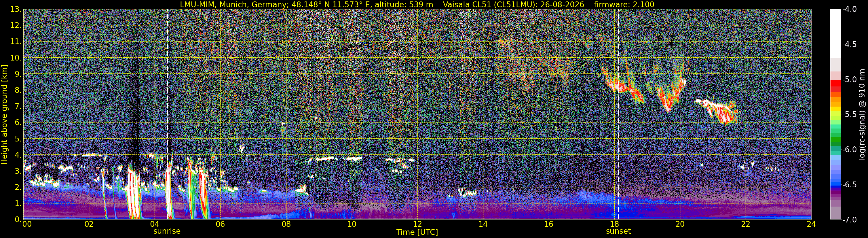Click the 12 km height tick label

click(x=16, y=25)
